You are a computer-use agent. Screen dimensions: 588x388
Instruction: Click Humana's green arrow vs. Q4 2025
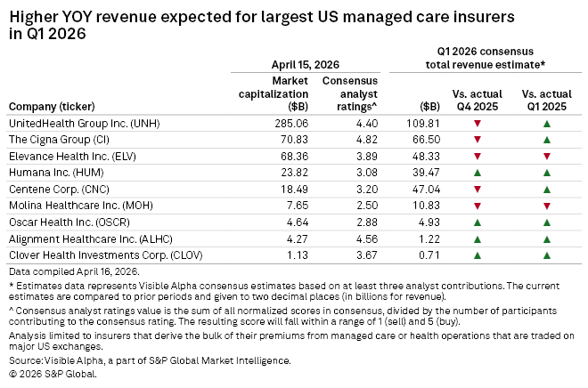(x=478, y=173)
